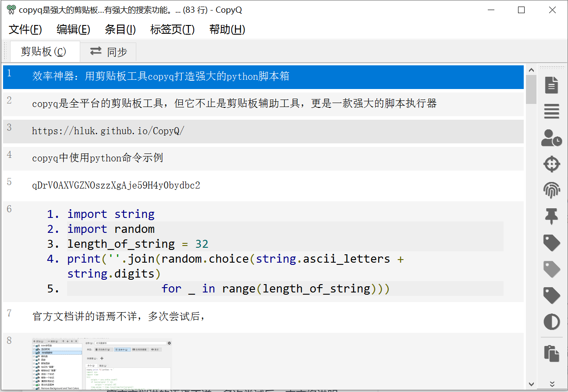Minimize the CopyQ window
568x392 pixels.
490,10
